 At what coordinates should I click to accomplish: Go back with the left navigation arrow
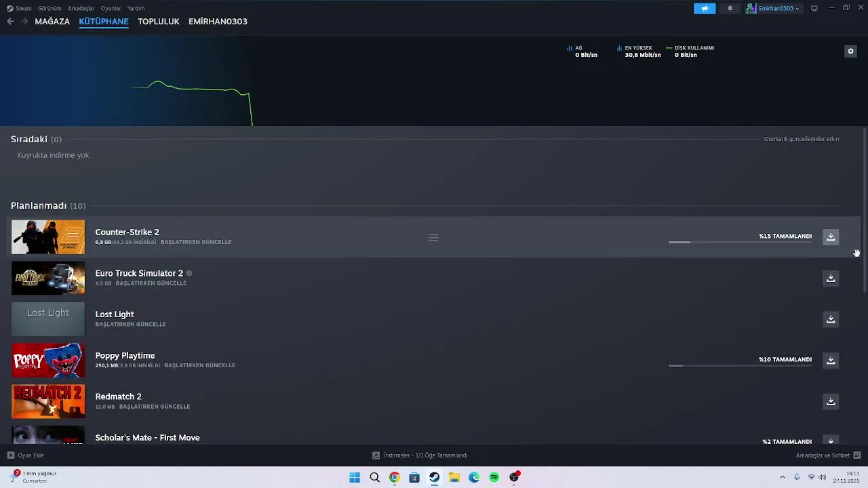pos(10,21)
